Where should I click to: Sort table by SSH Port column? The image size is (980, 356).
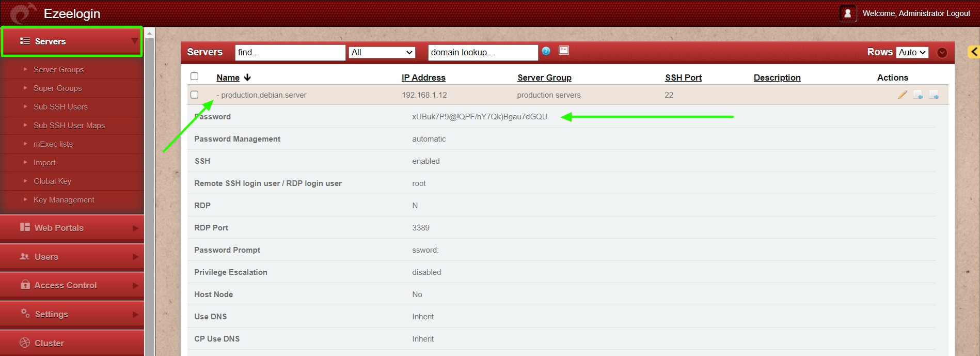(x=683, y=78)
